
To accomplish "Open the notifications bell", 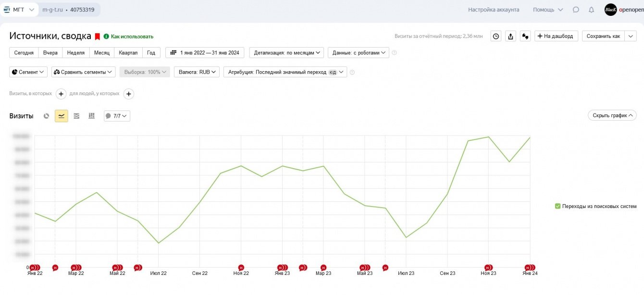I will pos(591,10).
